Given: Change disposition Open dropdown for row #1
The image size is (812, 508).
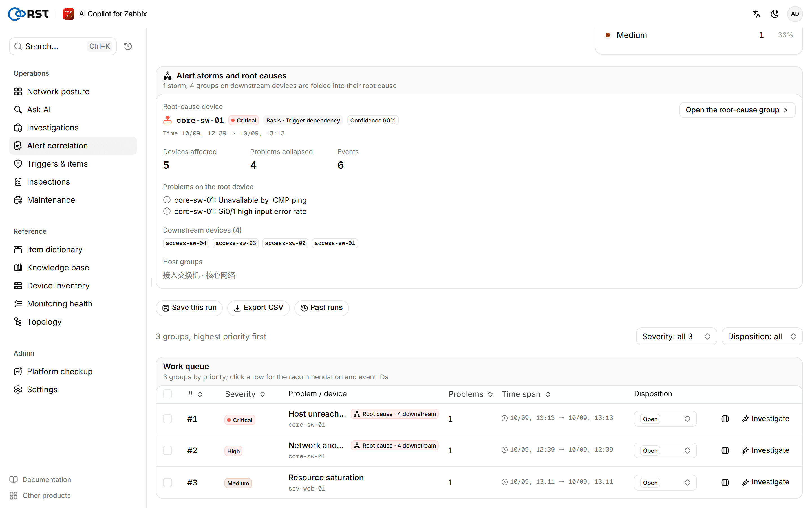Looking at the screenshot, I should pyautogui.click(x=665, y=419).
